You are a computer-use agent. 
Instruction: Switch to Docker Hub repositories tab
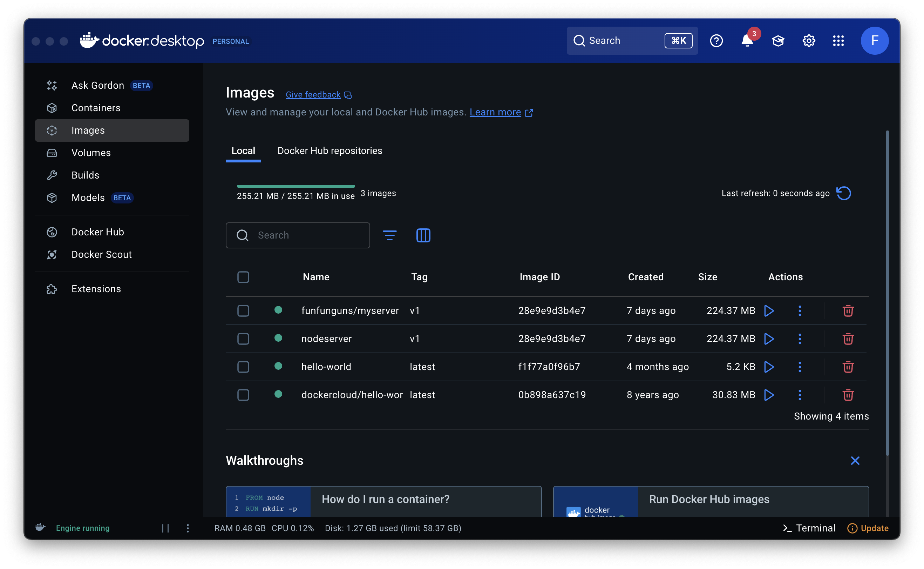pyautogui.click(x=330, y=151)
